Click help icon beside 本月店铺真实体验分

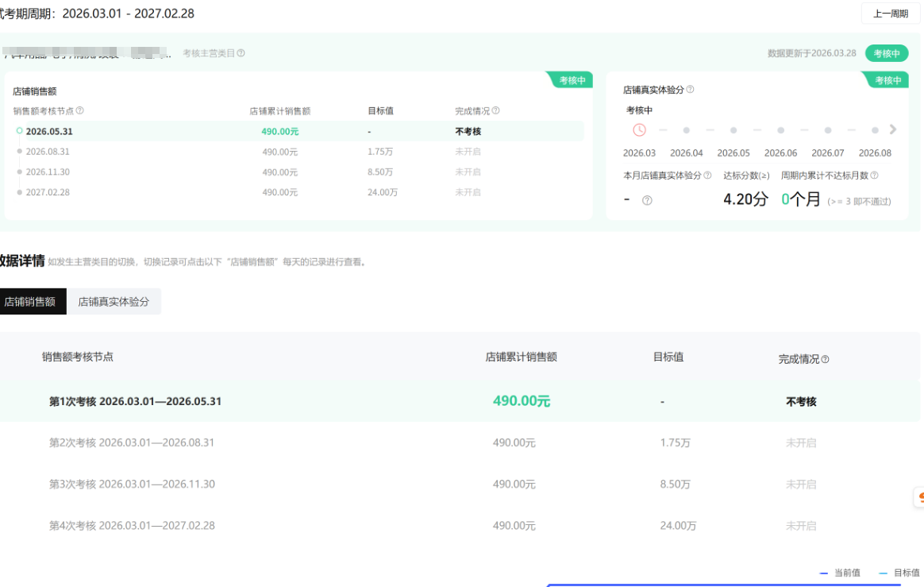708,176
